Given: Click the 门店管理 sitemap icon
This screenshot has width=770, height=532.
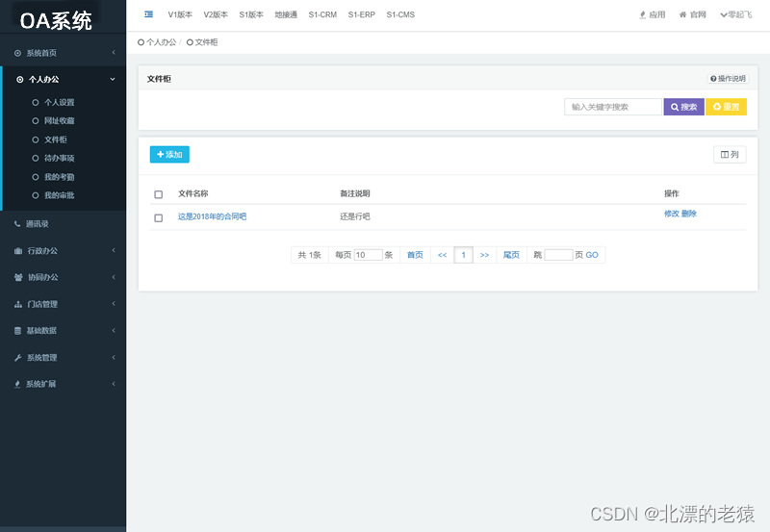Looking at the screenshot, I should (18, 304).
